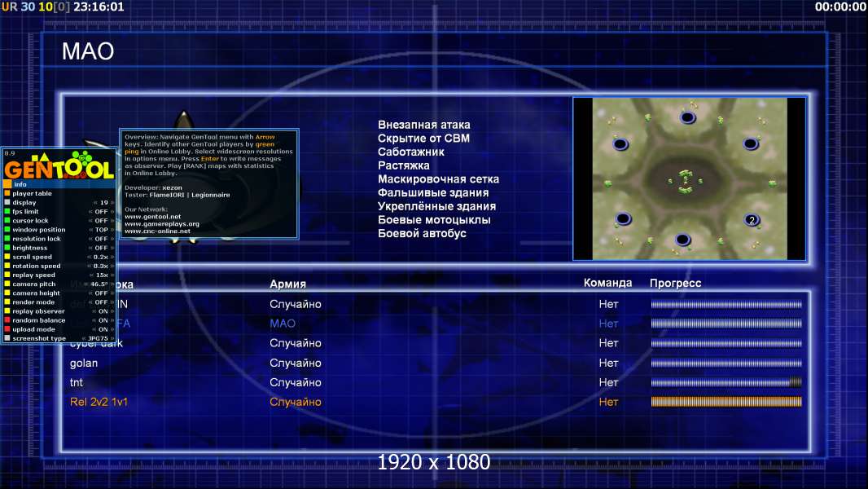The image size is (868, 489).
Task: Click the green square beside fps limit
Action: coord(7,212)
